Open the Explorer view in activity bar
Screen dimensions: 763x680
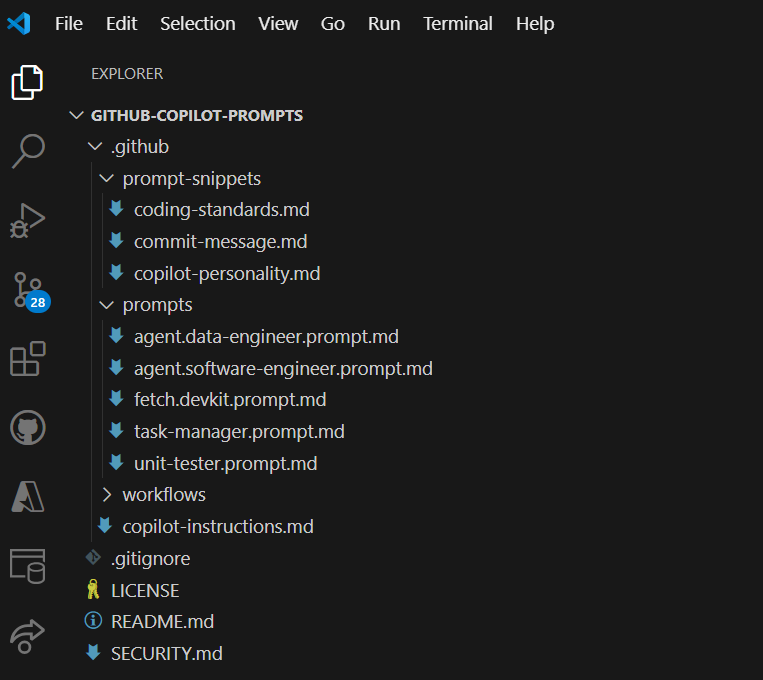click(27, 82)
